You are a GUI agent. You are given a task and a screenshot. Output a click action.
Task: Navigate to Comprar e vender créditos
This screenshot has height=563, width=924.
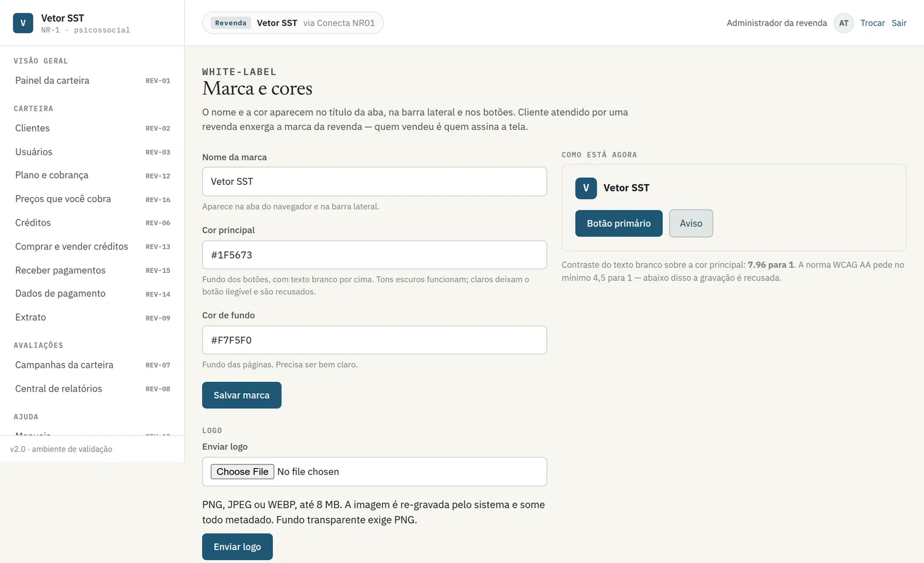click(x=92, y=246)
